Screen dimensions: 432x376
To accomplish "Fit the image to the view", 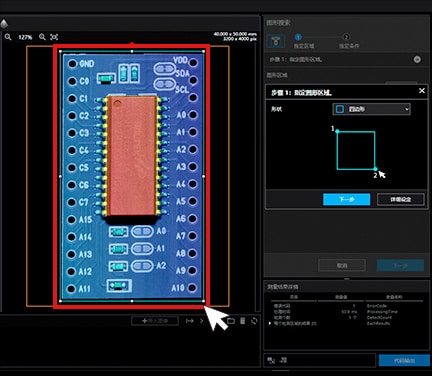I will pos(54,37).
